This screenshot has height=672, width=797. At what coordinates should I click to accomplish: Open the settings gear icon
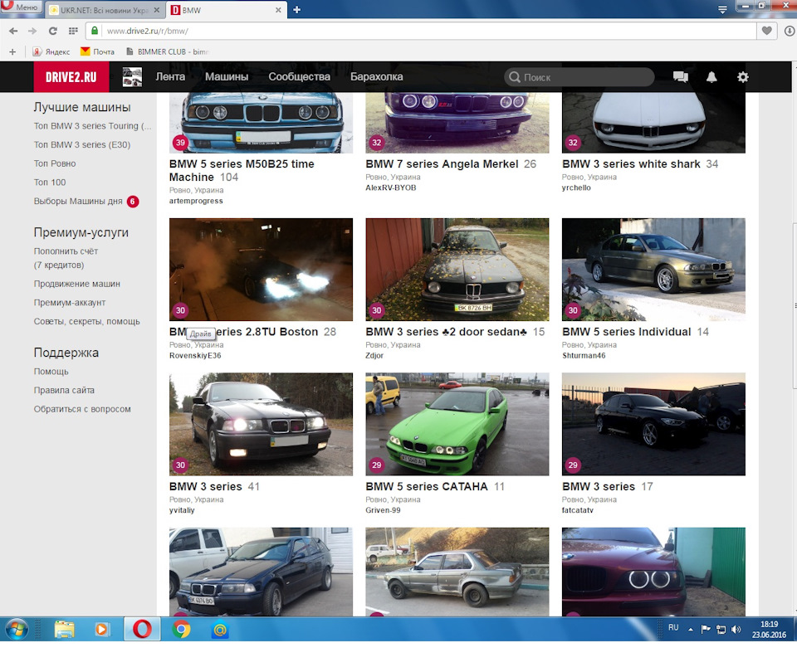(x=743, y=77)
